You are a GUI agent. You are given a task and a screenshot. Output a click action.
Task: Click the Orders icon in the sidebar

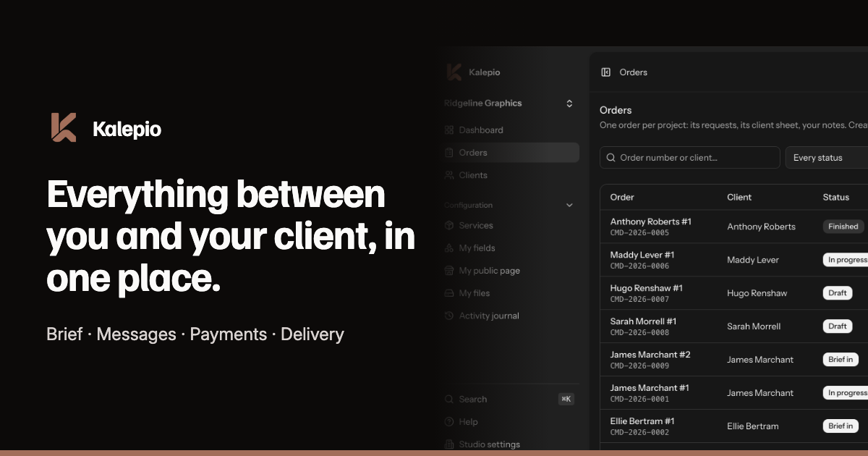pos(450,153)
